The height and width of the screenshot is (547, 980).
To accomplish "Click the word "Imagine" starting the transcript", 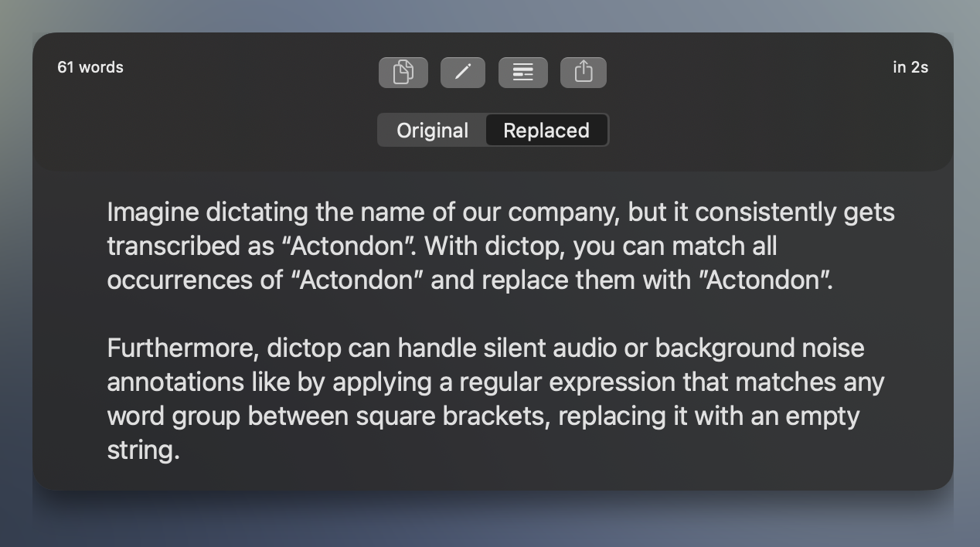I will [152, 212].
